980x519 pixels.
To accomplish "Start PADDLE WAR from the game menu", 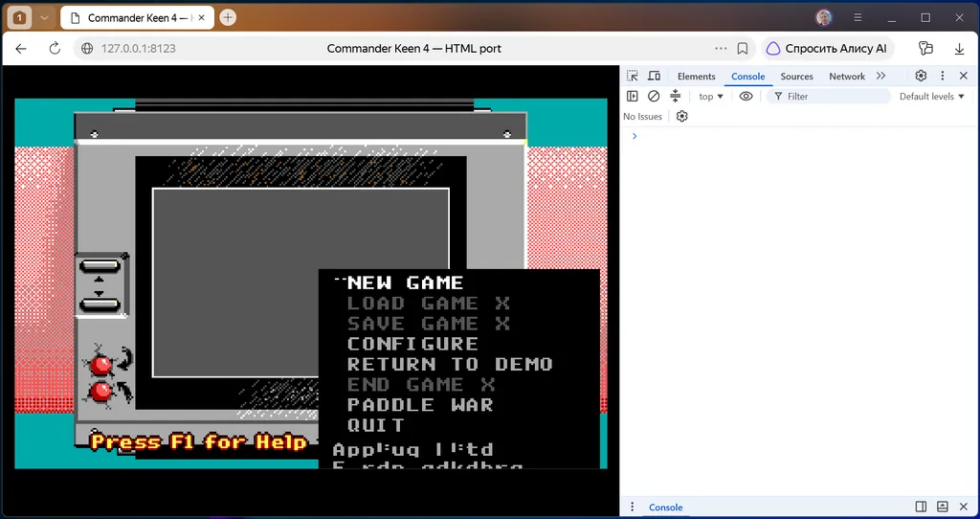I will pos(420,404).
